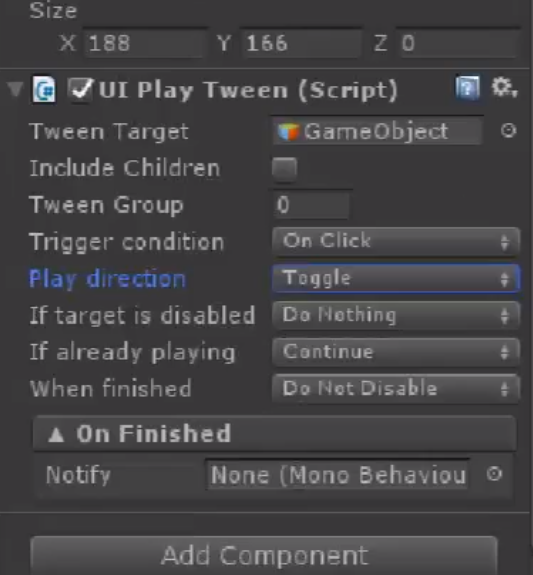Viewport: 533px width, 575px height.
Task: Click the Notify None (Mono Behaviour) field
Action: (x=337, y=475)
